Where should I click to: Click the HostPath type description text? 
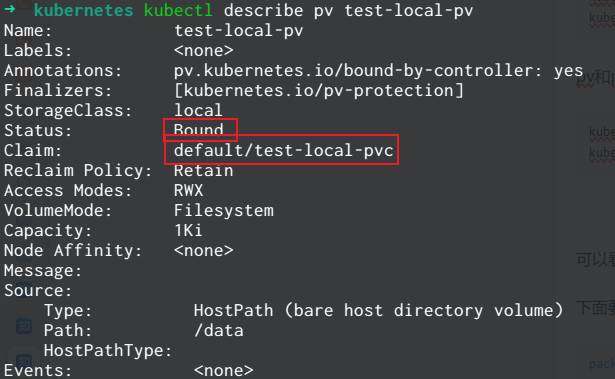click(x=378, y=310)
